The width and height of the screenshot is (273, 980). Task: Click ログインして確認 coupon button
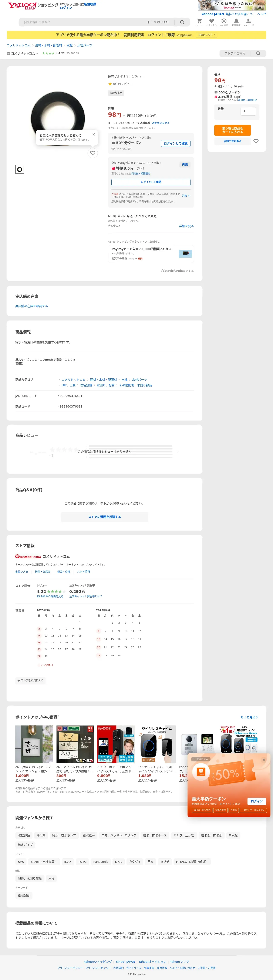tap(176, 143)
